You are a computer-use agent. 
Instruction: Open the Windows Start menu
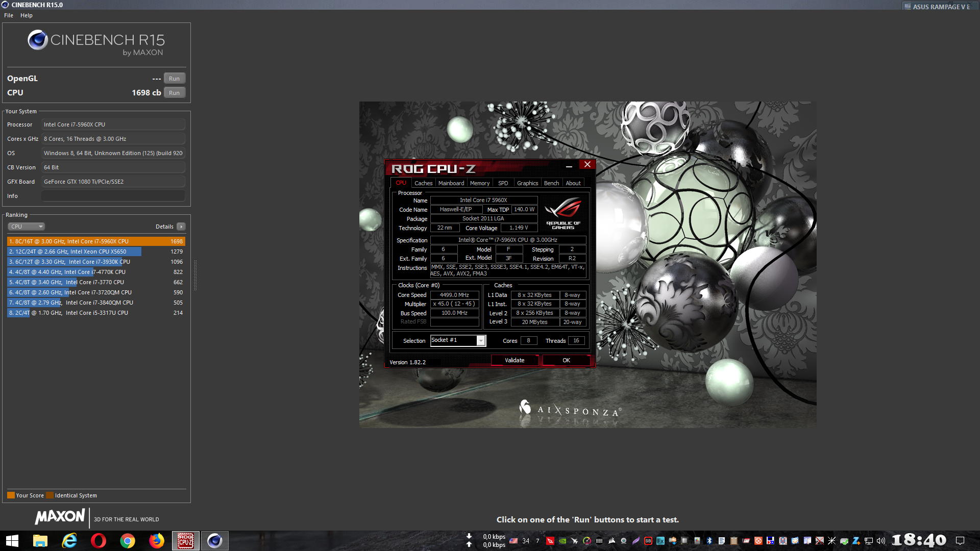12,541
